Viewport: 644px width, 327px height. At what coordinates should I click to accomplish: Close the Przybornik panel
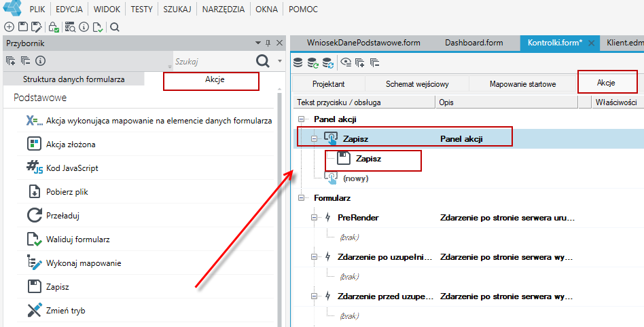pos(280,43)
